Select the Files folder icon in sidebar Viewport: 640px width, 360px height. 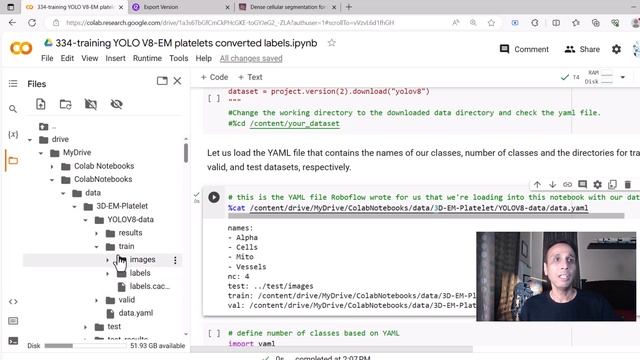(13, 160)
